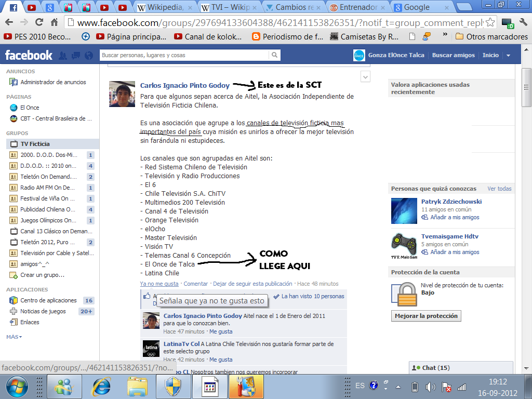532x399 pixels.
Task: Open Teletón On Demand group
Action: (48, 177)
